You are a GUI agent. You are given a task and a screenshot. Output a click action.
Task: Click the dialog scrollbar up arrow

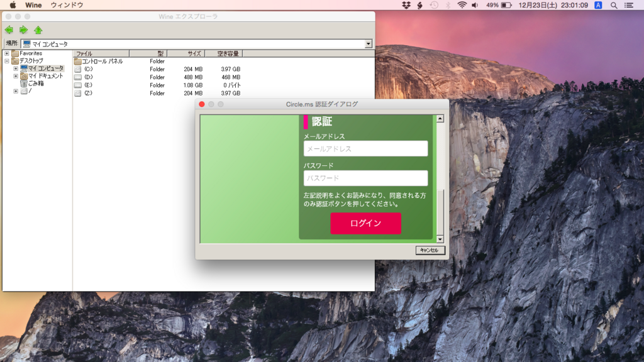pos(440,119)
